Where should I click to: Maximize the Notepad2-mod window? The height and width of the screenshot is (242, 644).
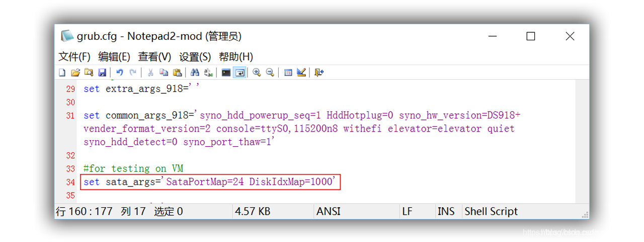[530, 36]
